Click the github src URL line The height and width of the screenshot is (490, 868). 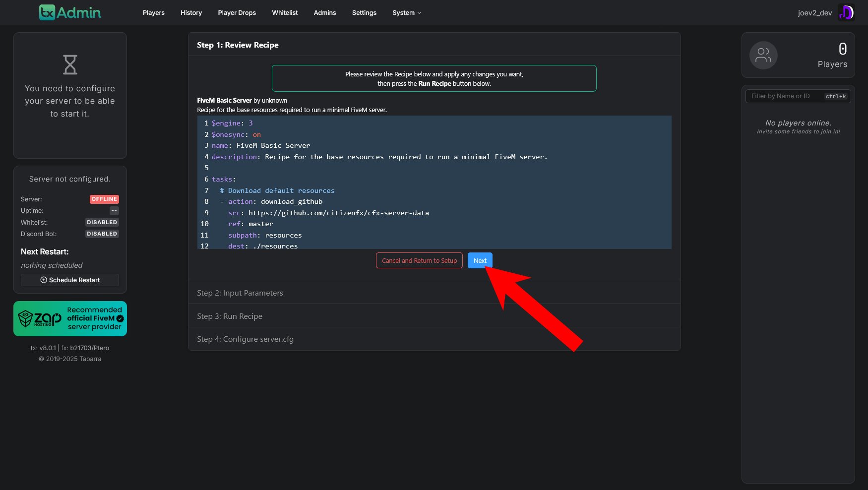[328, 213]
